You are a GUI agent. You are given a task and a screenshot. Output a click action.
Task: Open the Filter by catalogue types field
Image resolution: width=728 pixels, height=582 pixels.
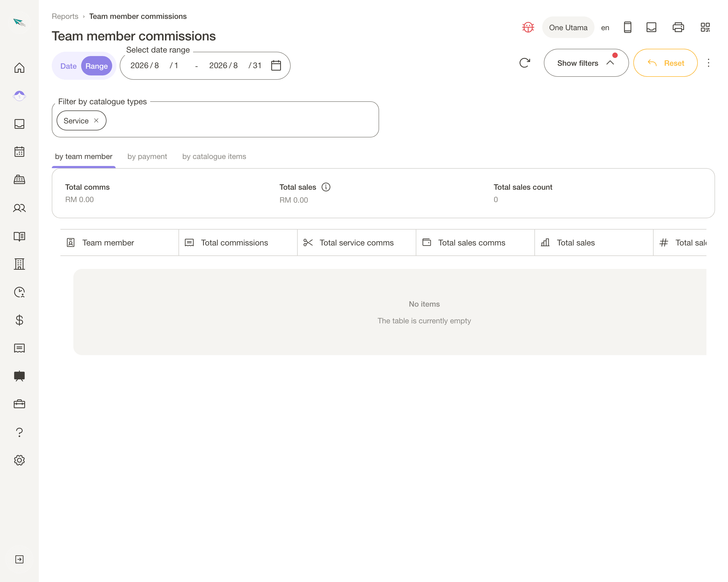[215, 119]
